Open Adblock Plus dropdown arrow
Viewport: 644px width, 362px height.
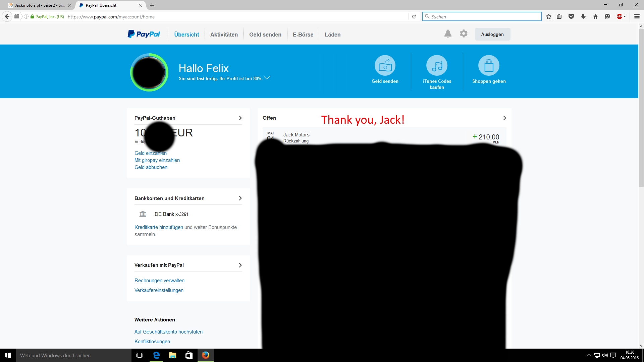[x=625, y=16]
